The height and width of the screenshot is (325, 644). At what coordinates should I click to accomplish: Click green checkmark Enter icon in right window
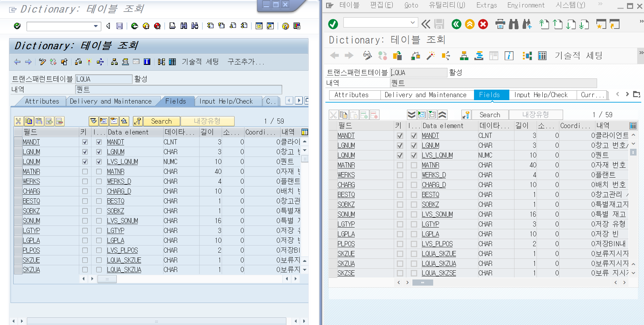(333, 24)
